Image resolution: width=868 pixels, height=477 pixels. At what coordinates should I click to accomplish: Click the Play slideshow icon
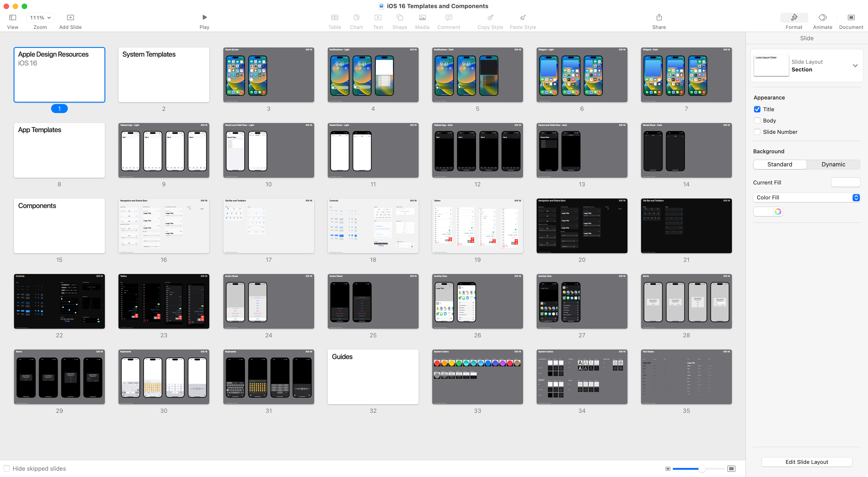coord(205,18)
